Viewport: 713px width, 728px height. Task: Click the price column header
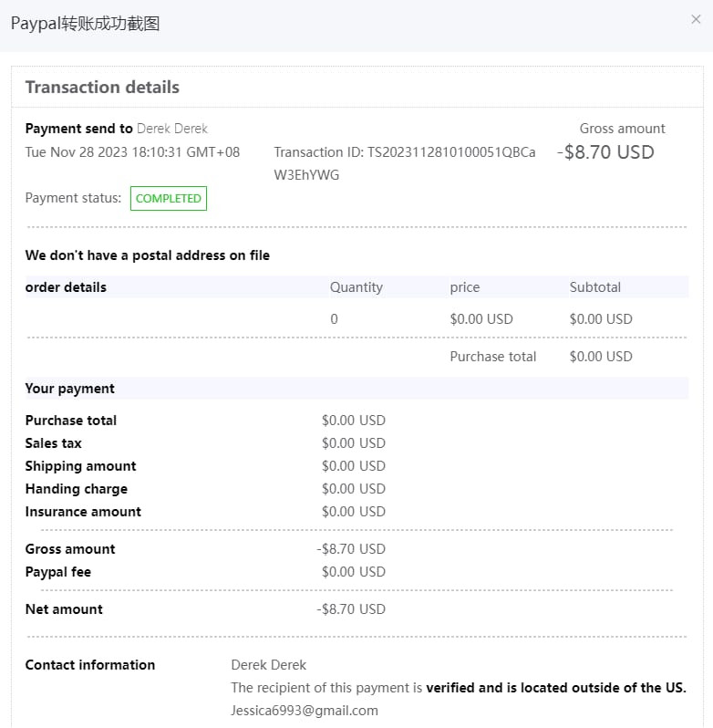click(x=464, y=287)
